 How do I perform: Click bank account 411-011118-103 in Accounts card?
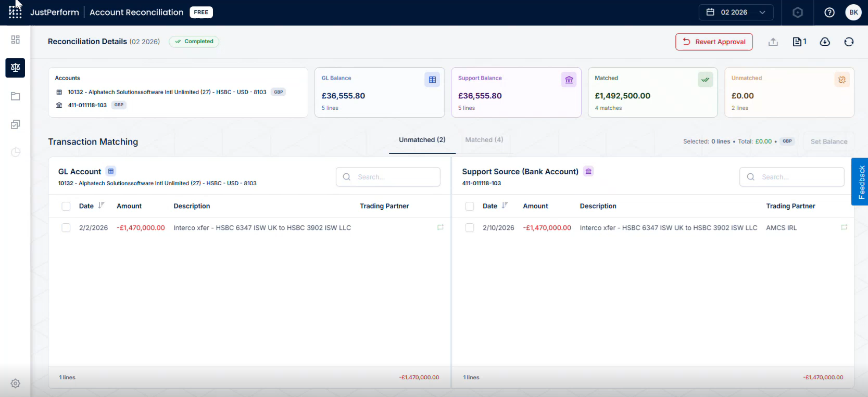87,105
